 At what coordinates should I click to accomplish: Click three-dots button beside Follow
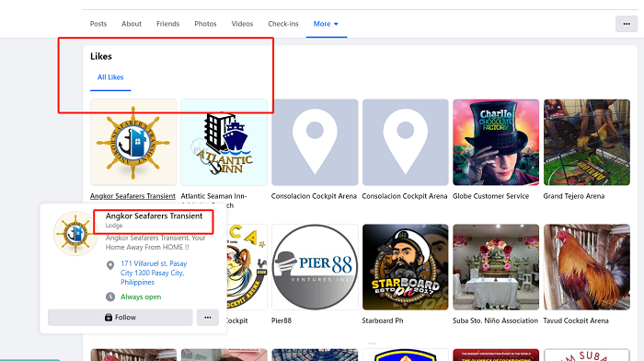[x=207, y=318]
